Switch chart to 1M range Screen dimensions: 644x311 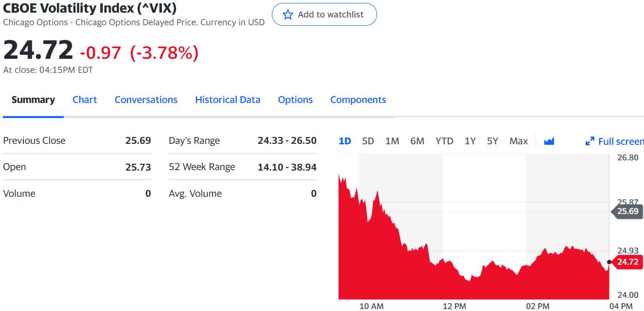tap(392, 141)
